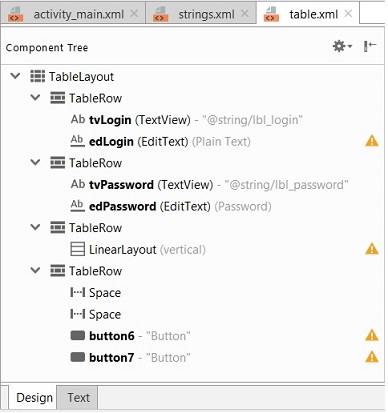Image resolution: width=388 pixels, height=413 pixels.
Task: Select the tvLogin TextView item
Action: [187, 119]
